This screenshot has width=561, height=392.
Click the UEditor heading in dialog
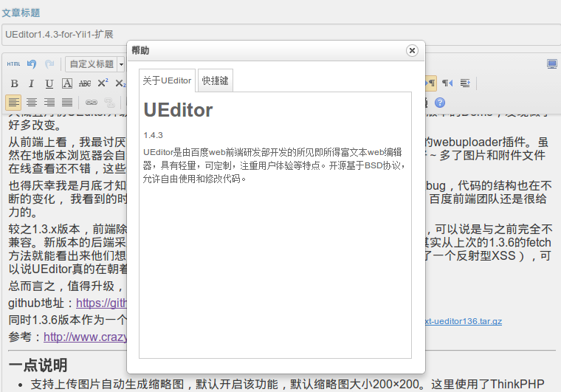pos(178,110)
